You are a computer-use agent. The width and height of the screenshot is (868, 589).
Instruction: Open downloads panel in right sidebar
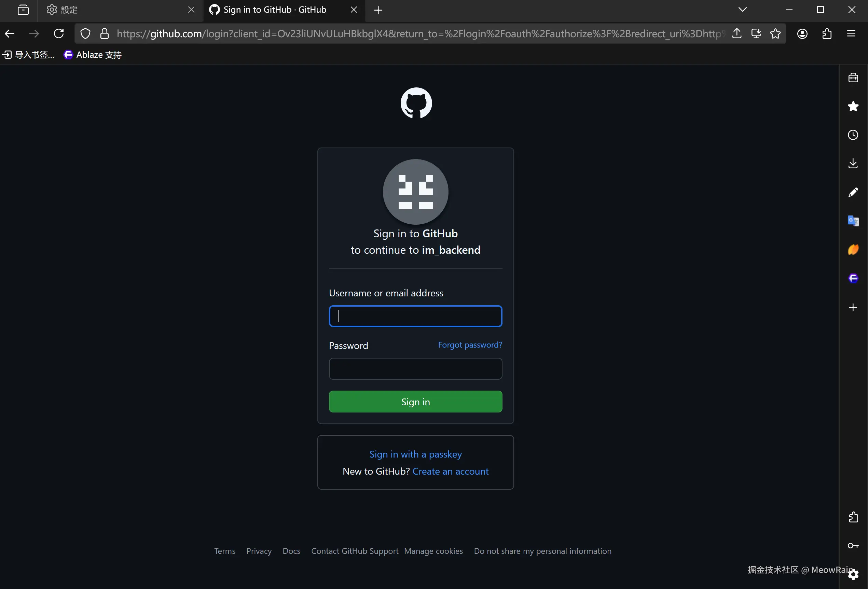coord(853,163)
